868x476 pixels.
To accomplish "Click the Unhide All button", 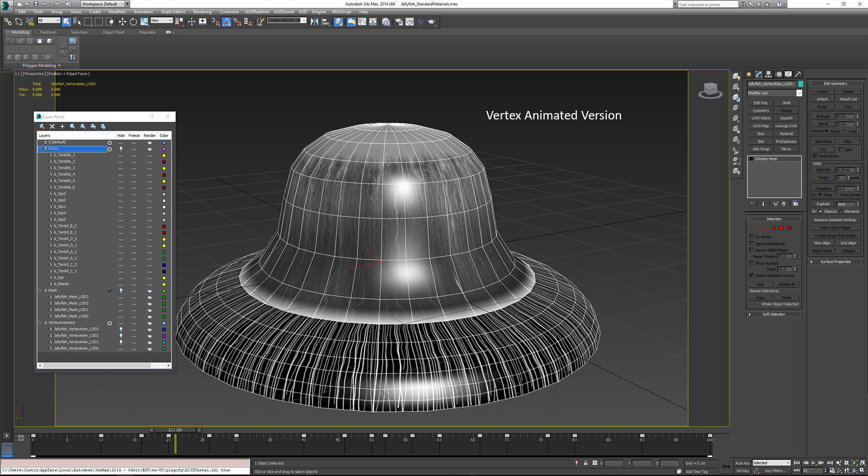I will [787, 284].
